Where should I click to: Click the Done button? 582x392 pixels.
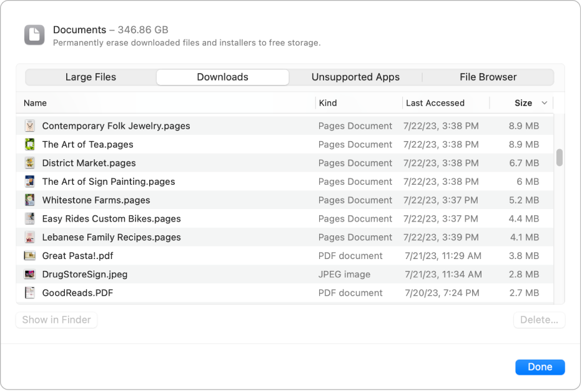(540, 367)
